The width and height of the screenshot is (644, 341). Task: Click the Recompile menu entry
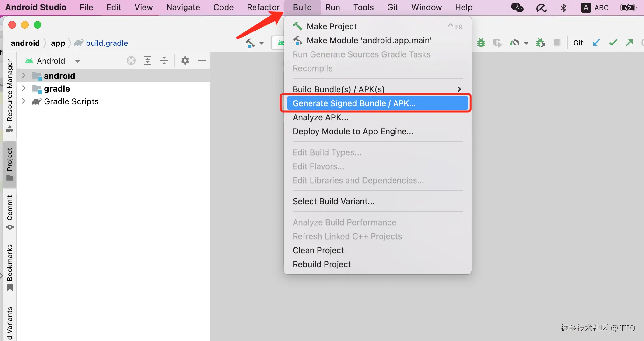(x=377, y=68)
